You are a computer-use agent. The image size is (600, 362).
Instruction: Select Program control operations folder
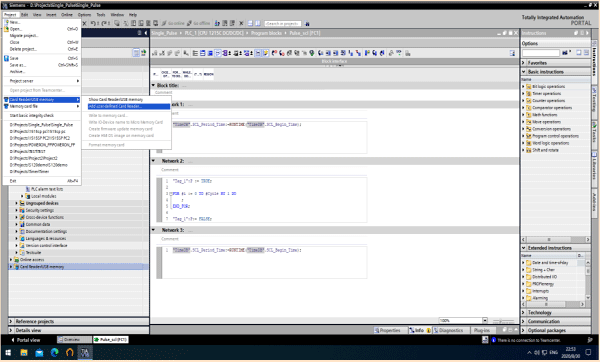[x=555, y=136]
